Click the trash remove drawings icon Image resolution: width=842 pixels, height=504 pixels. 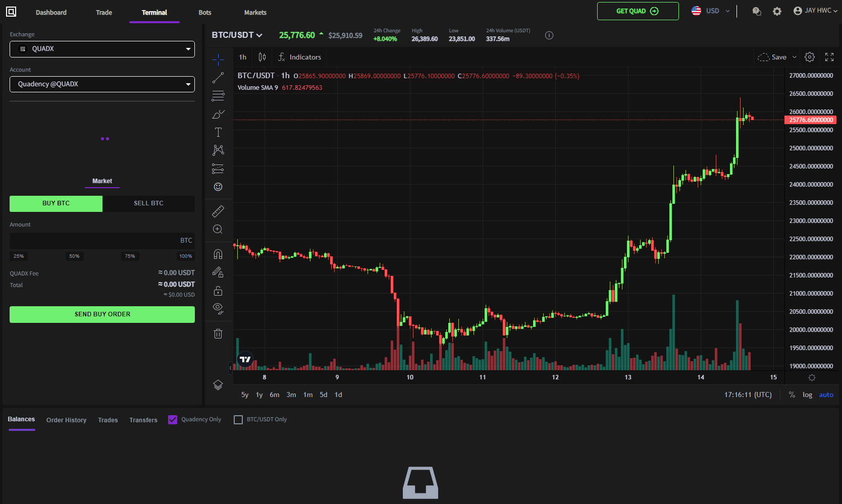pos(218,333)
